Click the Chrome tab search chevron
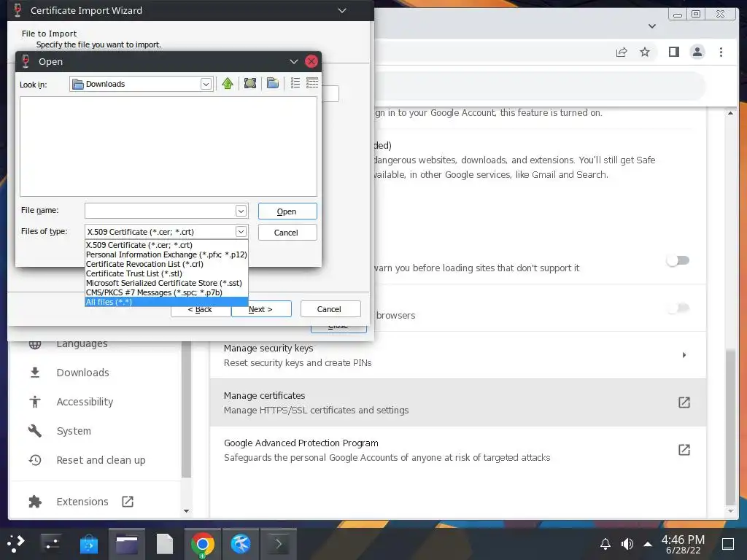 (x=652, y=26)
